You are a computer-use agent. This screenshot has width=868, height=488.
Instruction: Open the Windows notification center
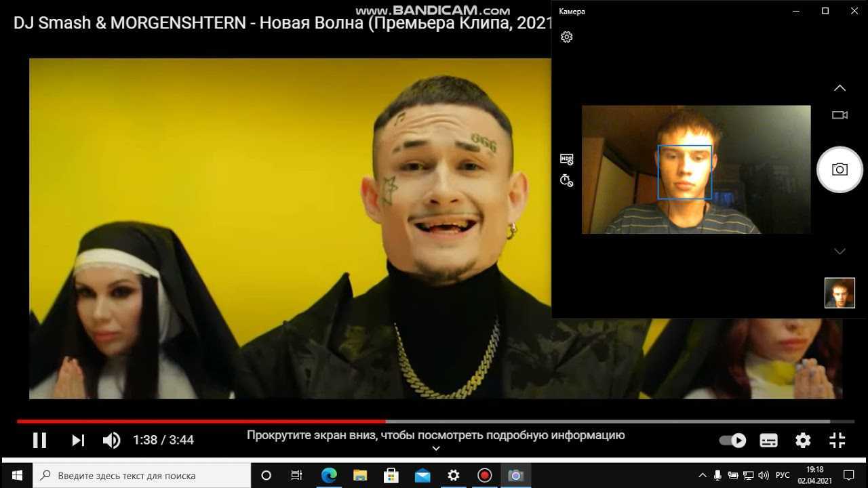(849, 475)
